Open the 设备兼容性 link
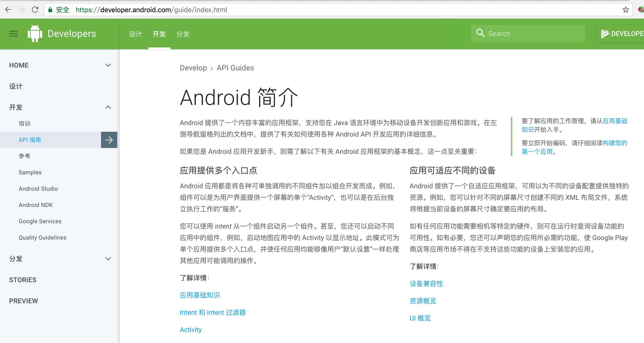 pos(426,284)
